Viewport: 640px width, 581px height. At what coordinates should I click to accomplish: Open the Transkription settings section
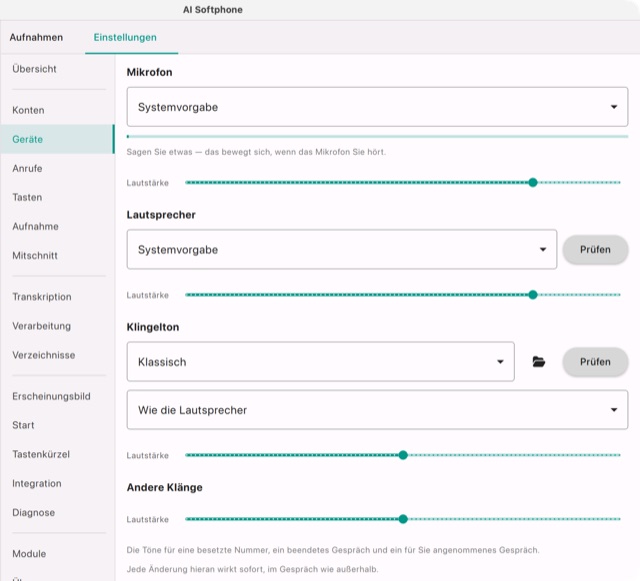coord(57,297)
